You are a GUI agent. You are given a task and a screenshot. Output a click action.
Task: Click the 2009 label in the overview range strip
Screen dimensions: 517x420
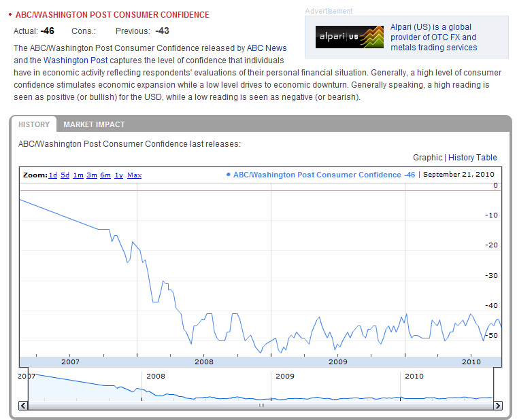(x=285, y=377)
